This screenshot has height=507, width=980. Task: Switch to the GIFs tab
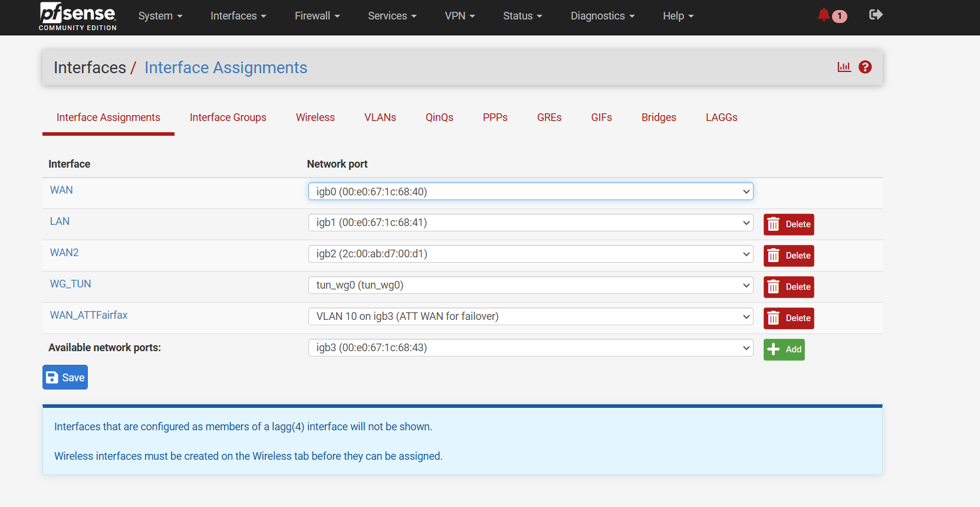[x=601, y=117]
